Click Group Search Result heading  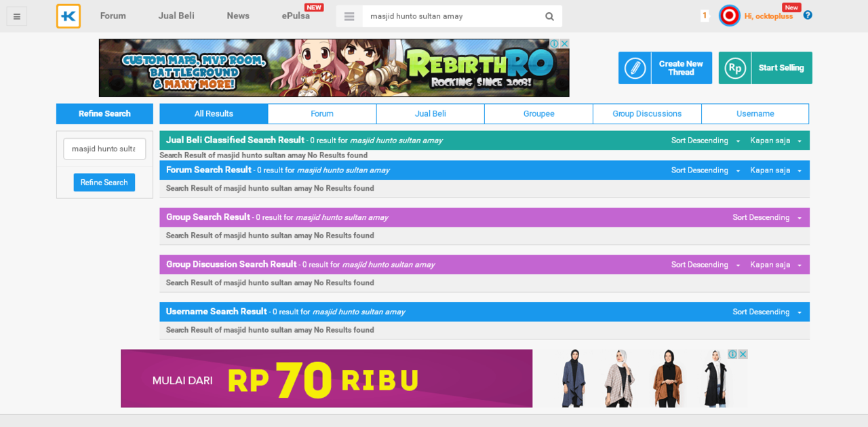tap(208, 217)
